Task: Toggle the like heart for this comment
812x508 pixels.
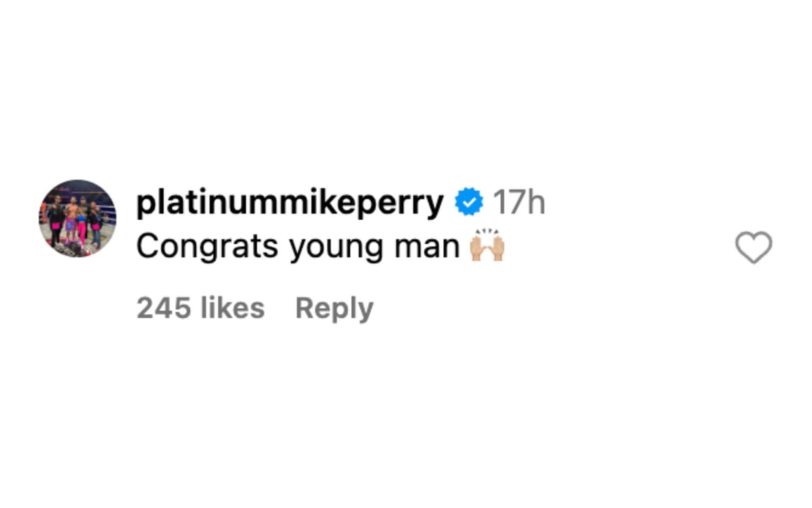Action: click(x=753, y=247)
